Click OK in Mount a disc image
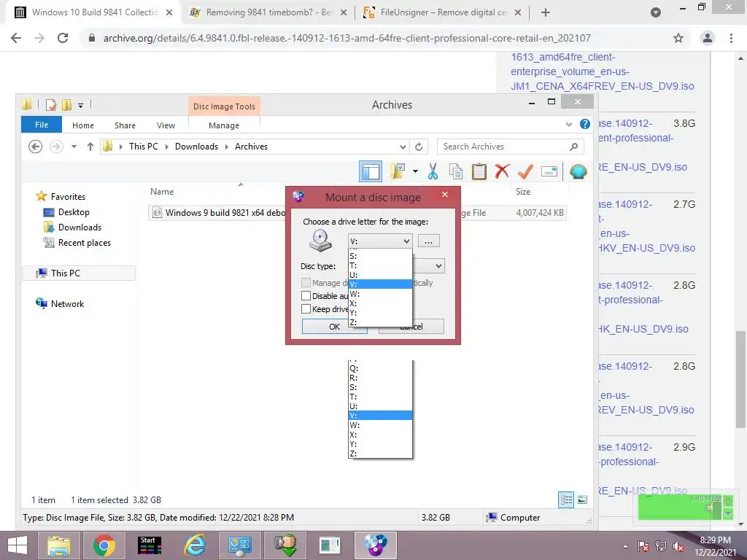Screen dimensions: 747x560 pyautogui.click(x=334, y=326)
